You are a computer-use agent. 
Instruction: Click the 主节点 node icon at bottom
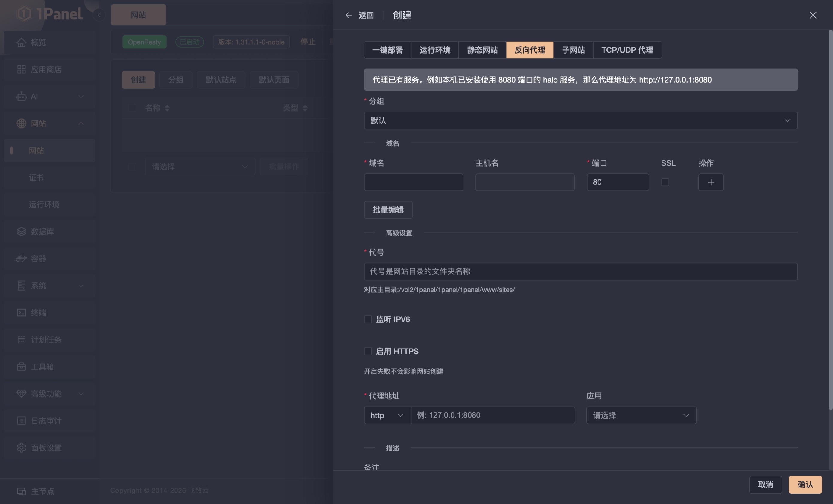[x=21, y=491]
